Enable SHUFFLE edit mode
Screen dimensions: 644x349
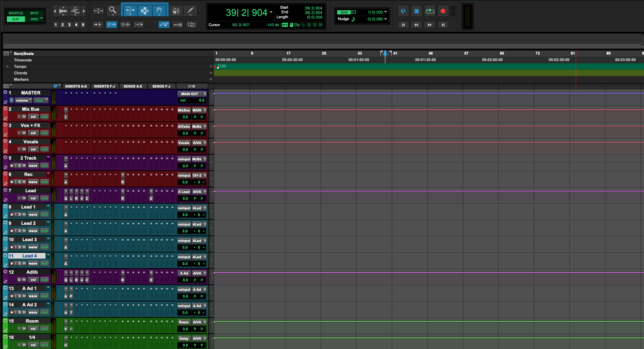pyautogui.click(x=16, y=13)
